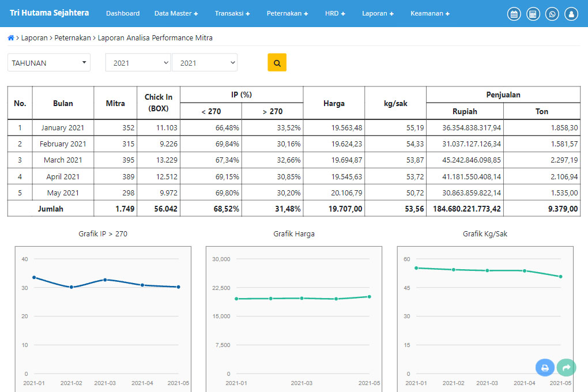Click the total Ton value 9.379,00
The height and width of the screenshot is (392, 588).
click(563, 209)
